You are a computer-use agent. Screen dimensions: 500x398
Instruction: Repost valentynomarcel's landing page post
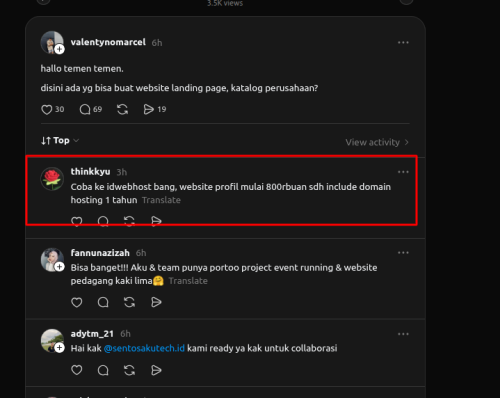coord(122,109)
